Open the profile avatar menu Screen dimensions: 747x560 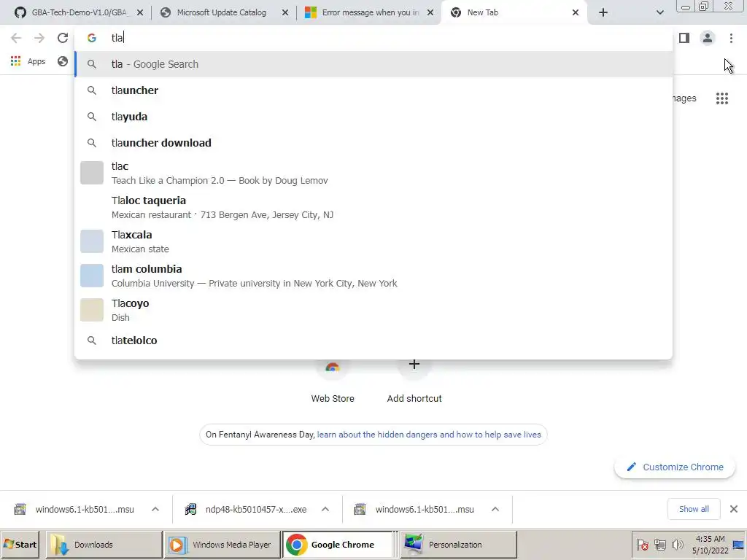click(x=708, y=38)
